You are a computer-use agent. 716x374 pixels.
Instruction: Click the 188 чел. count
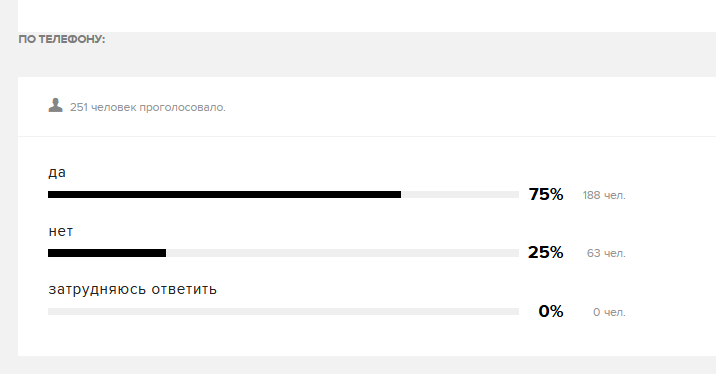[x=604, y=195]
